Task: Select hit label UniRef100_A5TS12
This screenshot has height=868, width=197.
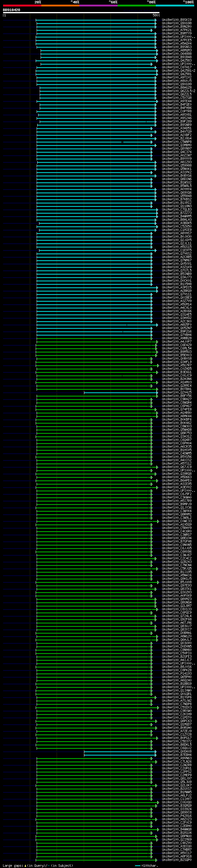Action: tap(176, 464)
